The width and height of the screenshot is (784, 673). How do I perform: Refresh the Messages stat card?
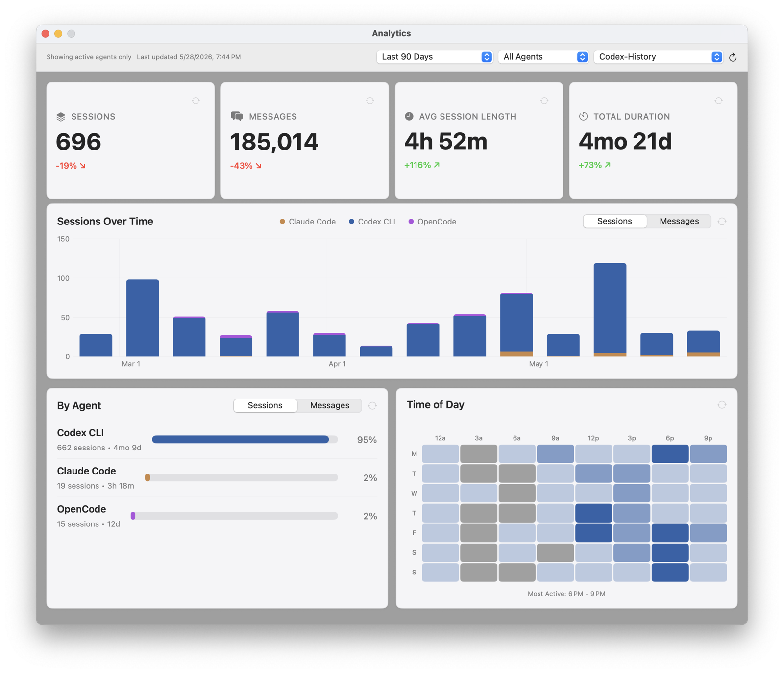[x=370, y=101]
